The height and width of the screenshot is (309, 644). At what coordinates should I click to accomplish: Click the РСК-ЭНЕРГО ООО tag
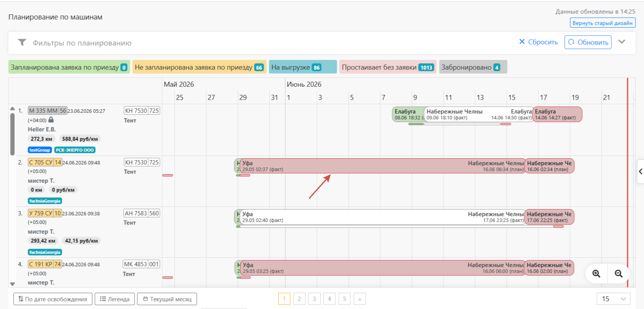[x=75, y=150]
